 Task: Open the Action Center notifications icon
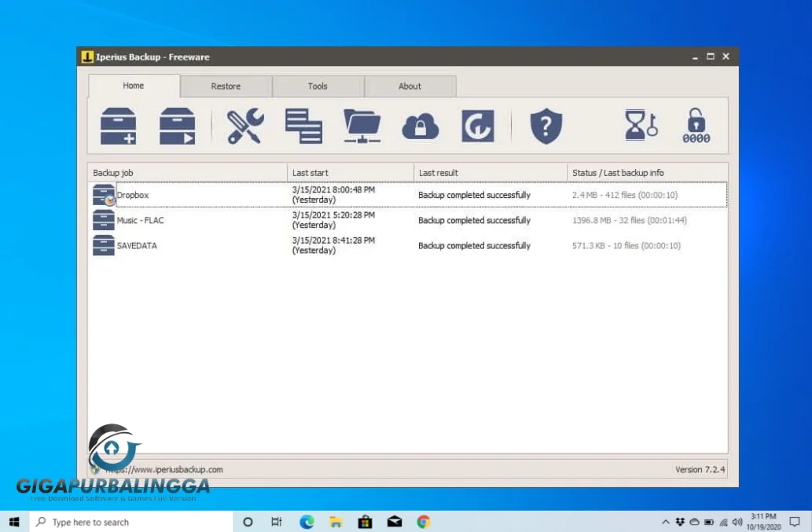tap(795, 522)
